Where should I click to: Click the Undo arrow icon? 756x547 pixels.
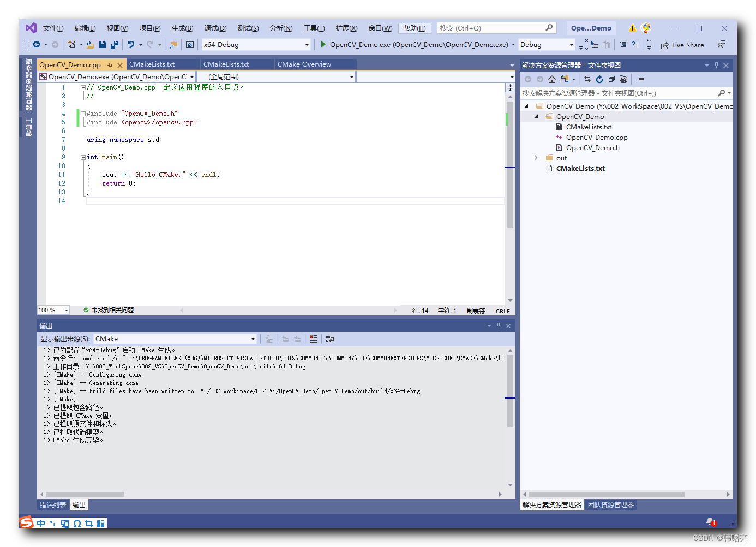point(131,45)
